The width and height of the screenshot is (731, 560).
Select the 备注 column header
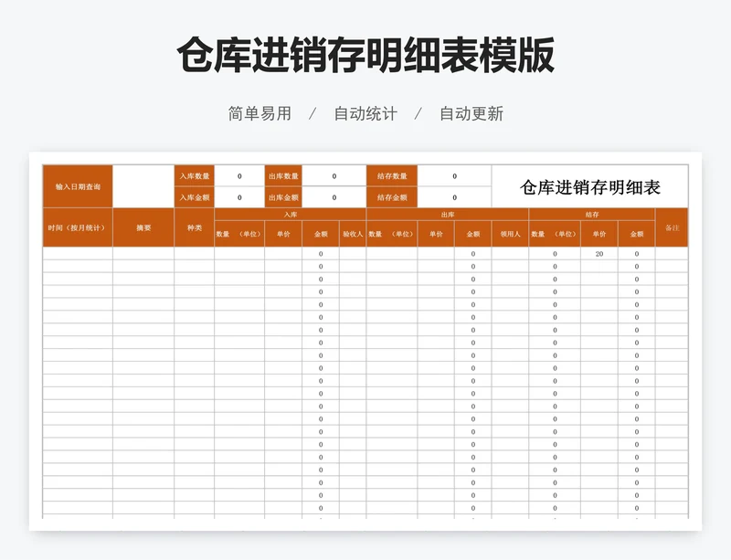672,227
